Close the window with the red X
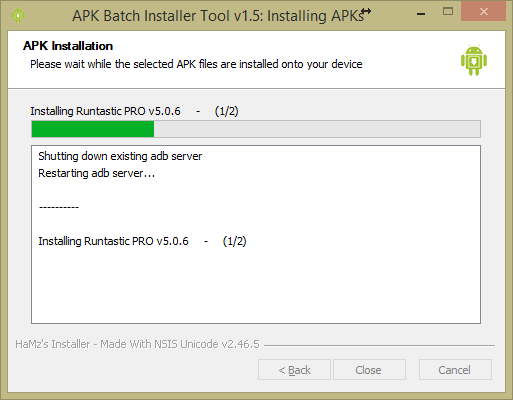 483,12
